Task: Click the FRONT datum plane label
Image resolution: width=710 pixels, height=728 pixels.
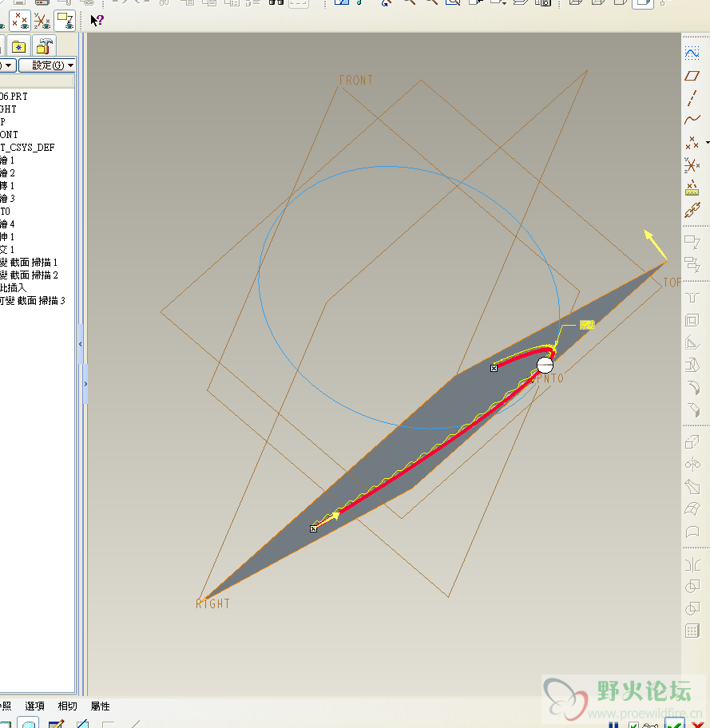Action: [356, 81]
